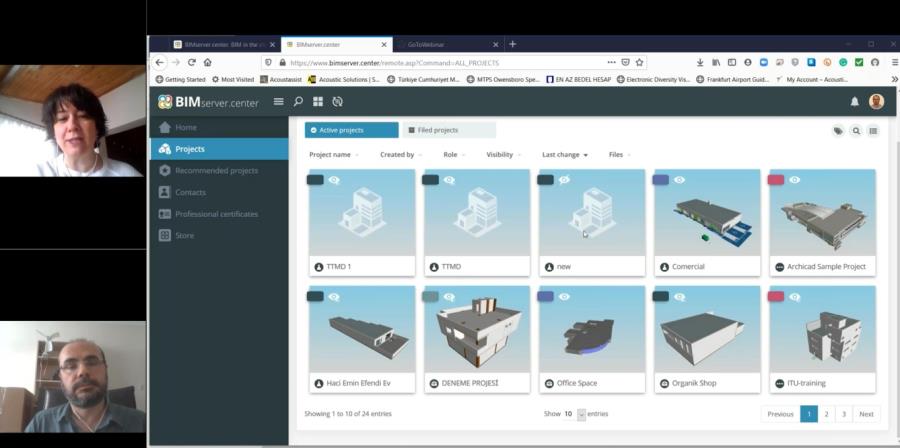Open browser downloads icon
The width and height of the screenshot is (900, 448).
(700, 63)
